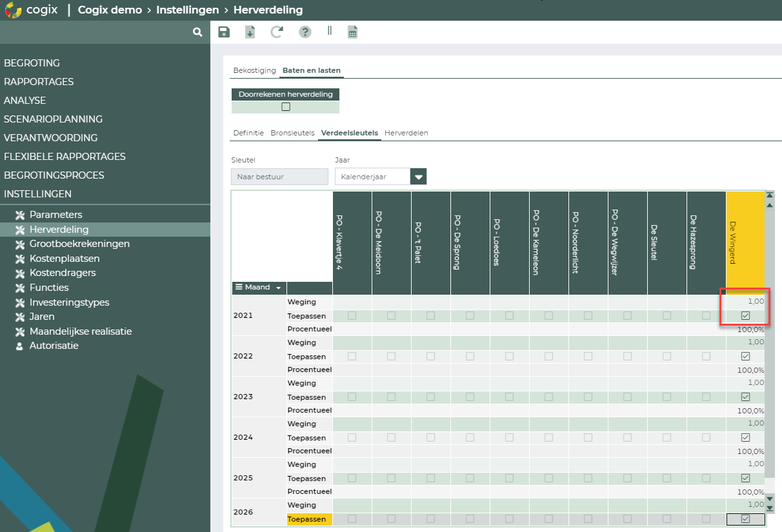The height and width of the screenshot is (532, 782).
Task: Click the Instellingen breadcrumb
Action: [x=188, y=10]
